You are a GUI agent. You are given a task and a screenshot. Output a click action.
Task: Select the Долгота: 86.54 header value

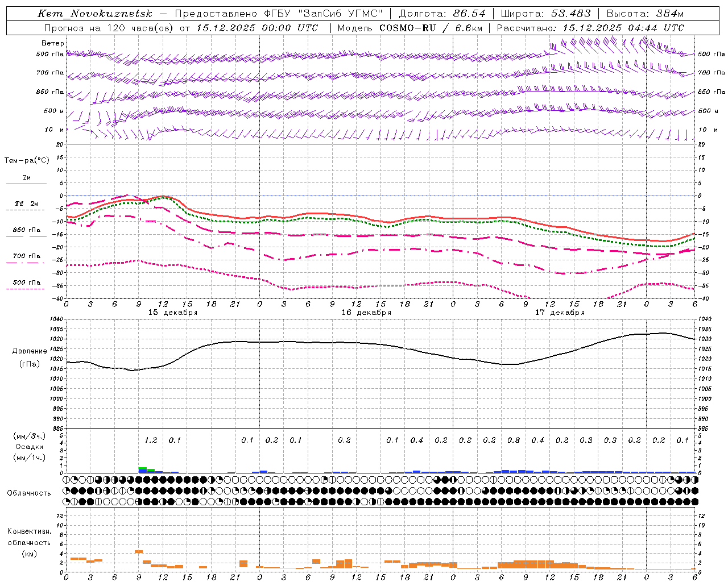click(442, 14)
